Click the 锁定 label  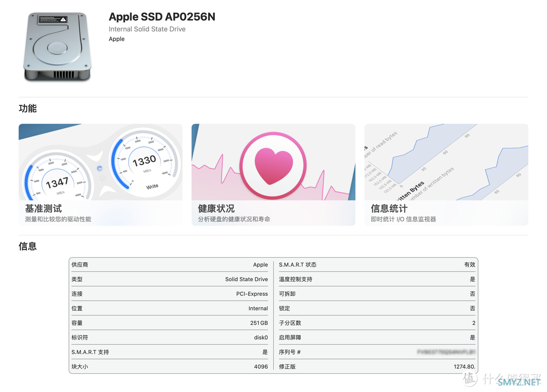click(284, 308)
